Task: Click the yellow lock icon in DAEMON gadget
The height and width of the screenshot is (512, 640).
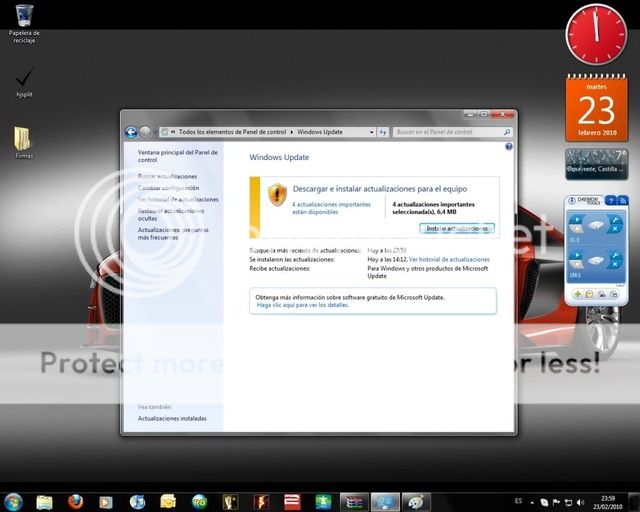Action: click(589, 294)
